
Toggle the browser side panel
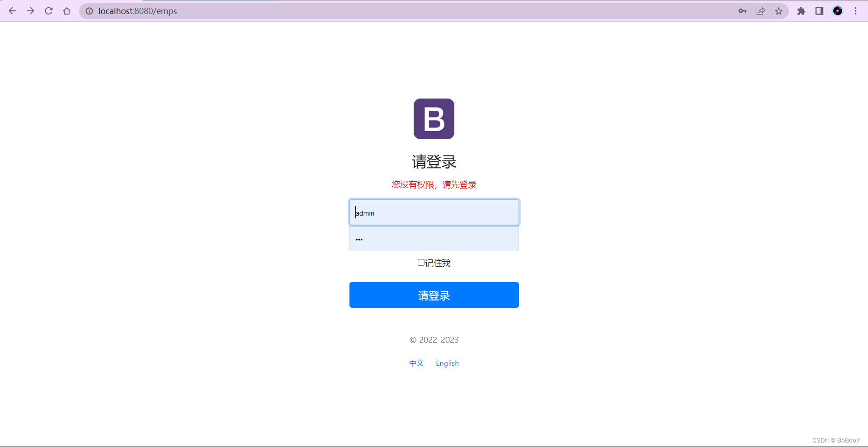(x=819, y=11)
